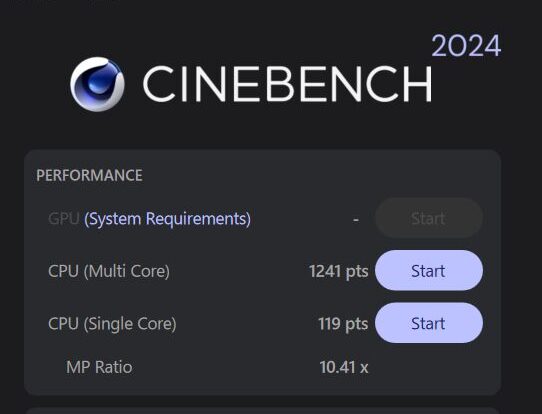Open the System Requirements link
This screenshot has height=414, width=542.
tap(167, 219)
